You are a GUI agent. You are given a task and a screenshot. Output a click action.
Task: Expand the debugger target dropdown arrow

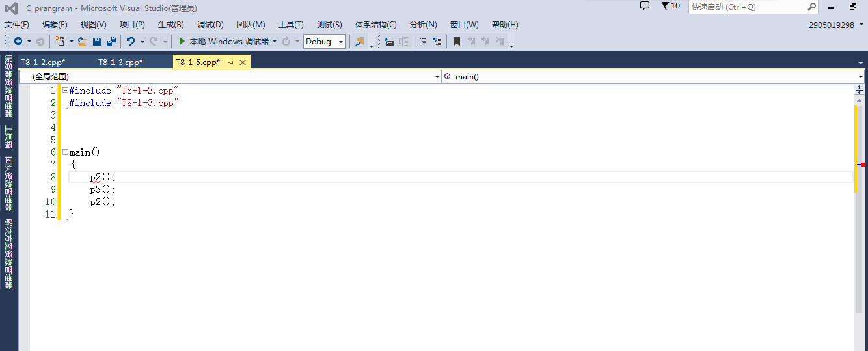coord(275,41)
